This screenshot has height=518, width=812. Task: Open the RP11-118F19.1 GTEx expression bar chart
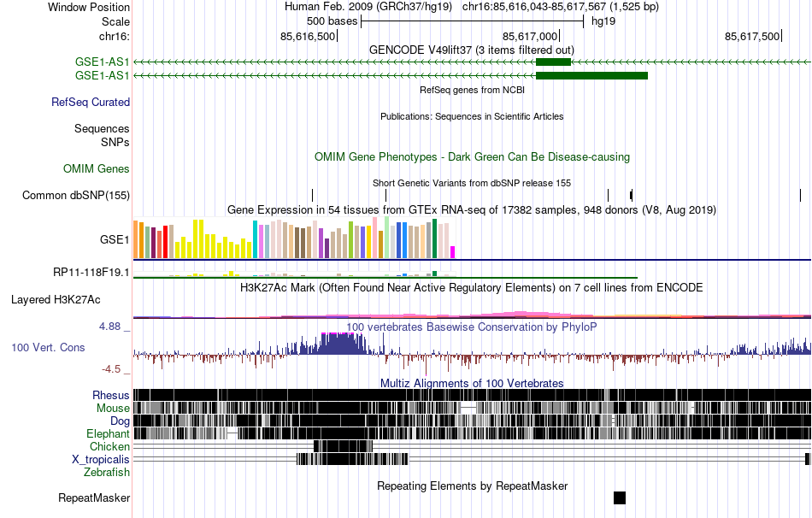point(294,273)
